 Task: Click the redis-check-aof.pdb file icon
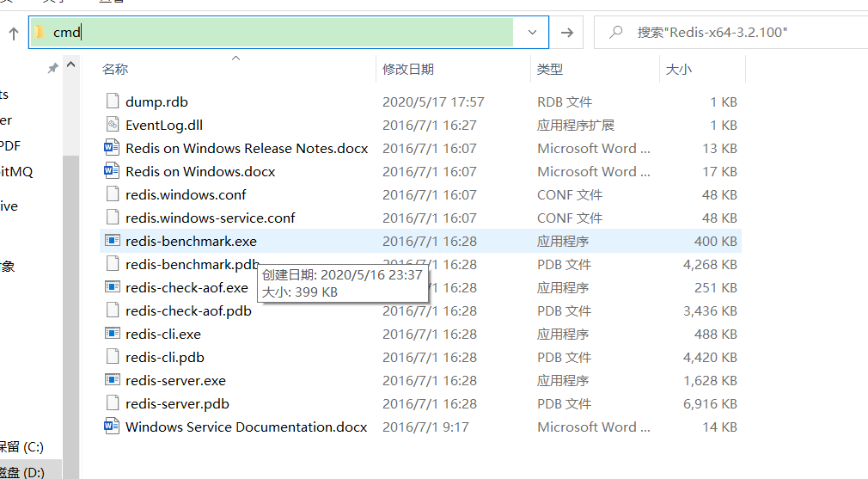113,310
